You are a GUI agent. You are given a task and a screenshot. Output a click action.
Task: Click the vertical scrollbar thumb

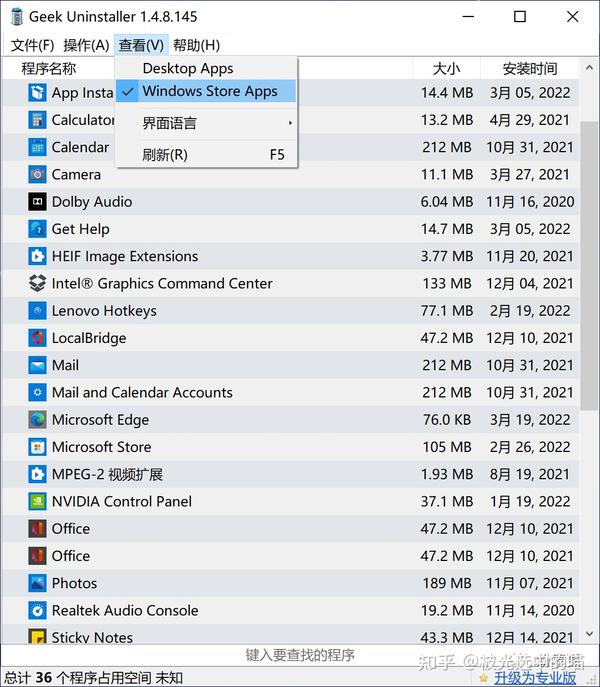coord(589,266)
